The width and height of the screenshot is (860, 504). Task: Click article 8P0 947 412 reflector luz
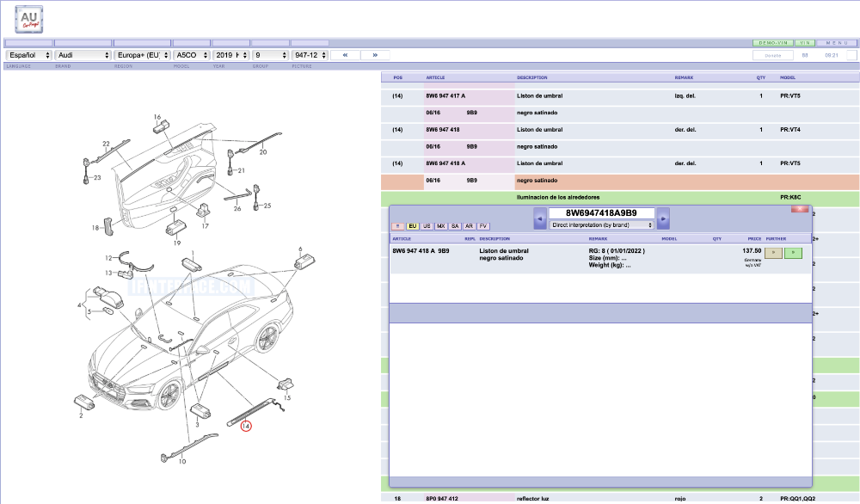pyautogui.click(x=442, y=499)
